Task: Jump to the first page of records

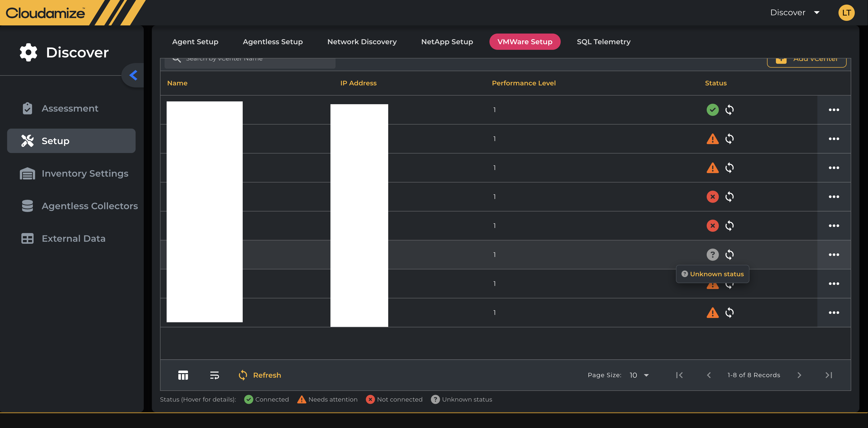Action: [679, 375]
